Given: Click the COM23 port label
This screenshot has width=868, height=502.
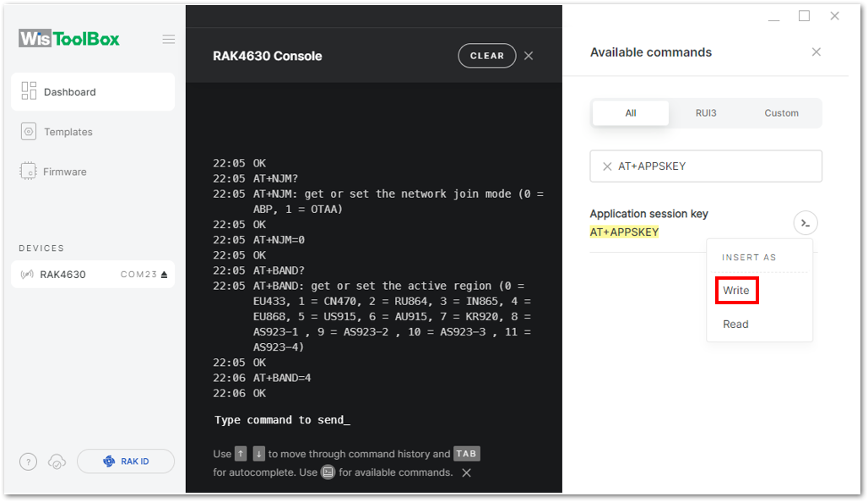Looking at the screenshot, I should [x=139, y=275].
